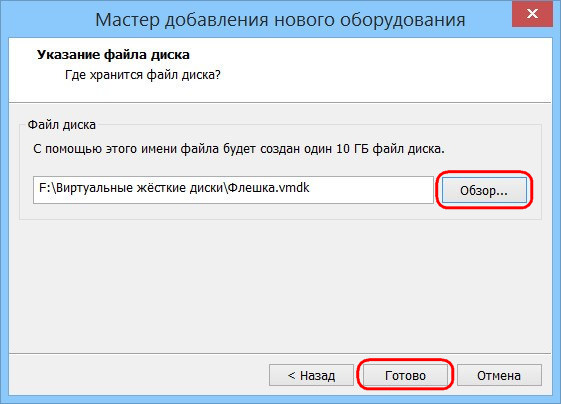The image size is (561, 404).
Task: Click the 10 ГБ disk file description
Action: (x=239, y=148)
